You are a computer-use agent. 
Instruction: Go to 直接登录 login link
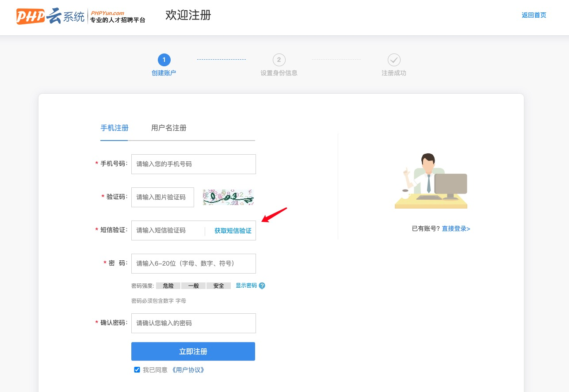(x=456, y=229)
